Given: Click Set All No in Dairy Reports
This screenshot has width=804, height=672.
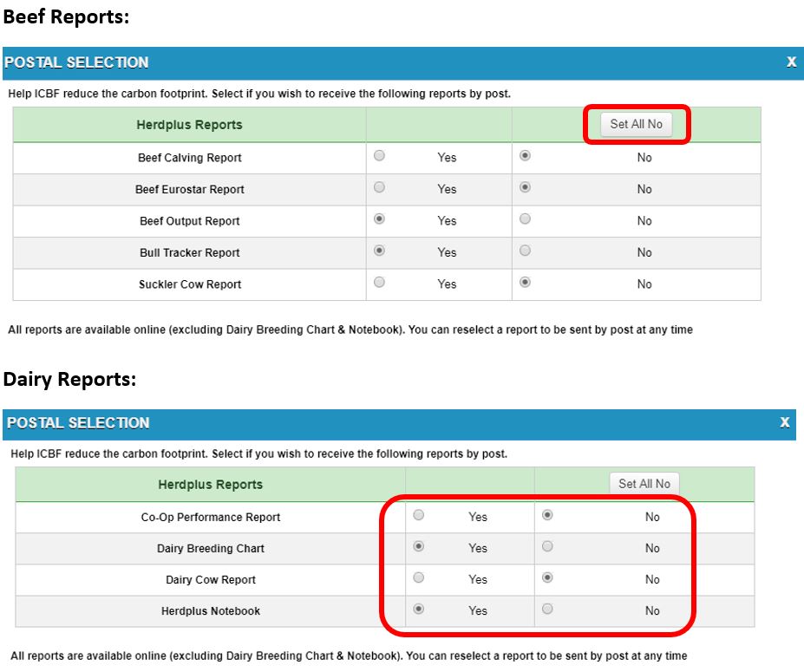Looking at the screenshot, I should pos(644,484).
